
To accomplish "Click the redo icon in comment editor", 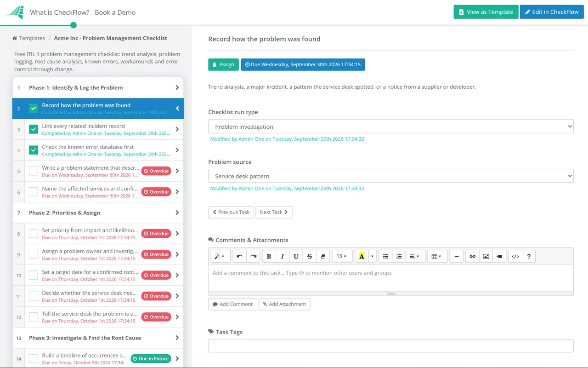I will [253, 256].
